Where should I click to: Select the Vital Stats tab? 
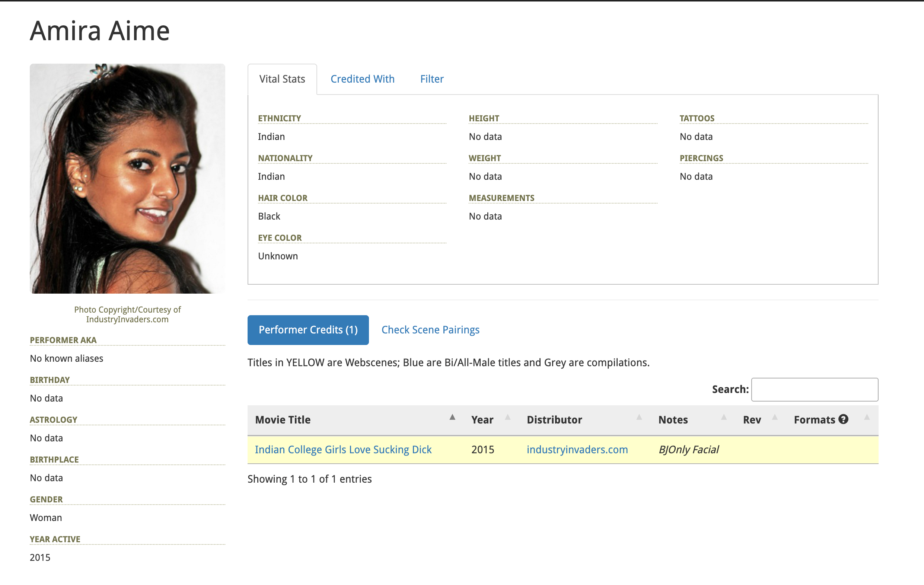282,79
